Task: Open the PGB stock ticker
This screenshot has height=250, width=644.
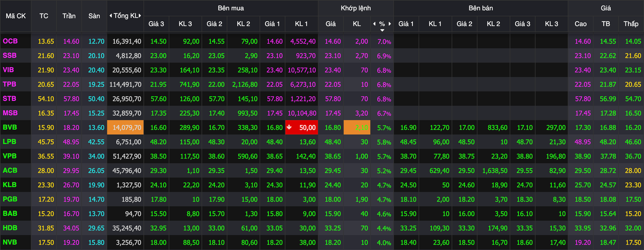Action: [x=10, y=199]
